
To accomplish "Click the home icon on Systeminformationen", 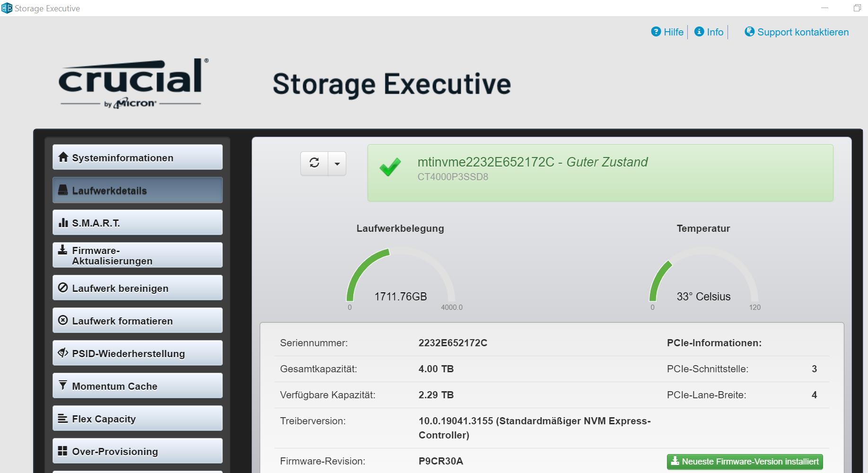I will (63, 157).
